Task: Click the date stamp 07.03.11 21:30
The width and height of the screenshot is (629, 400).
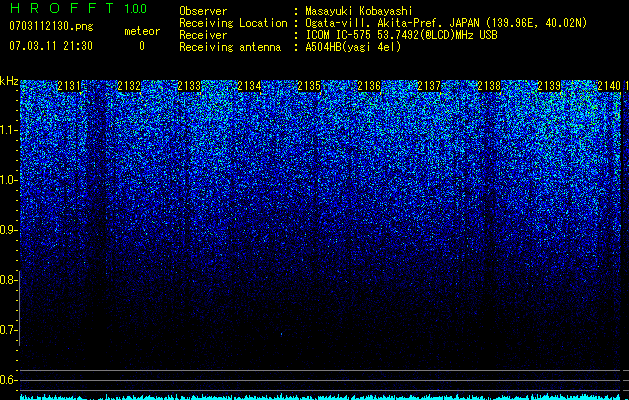Action: click(x=51, y=46)
